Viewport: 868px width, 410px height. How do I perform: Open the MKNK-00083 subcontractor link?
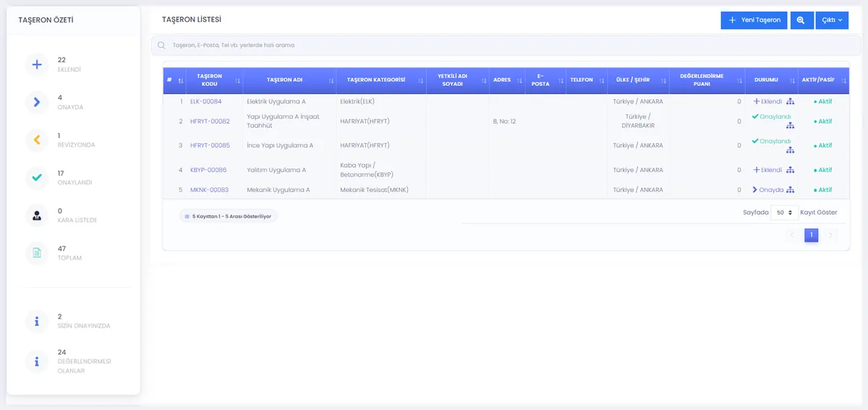click(x=209, y=189)
